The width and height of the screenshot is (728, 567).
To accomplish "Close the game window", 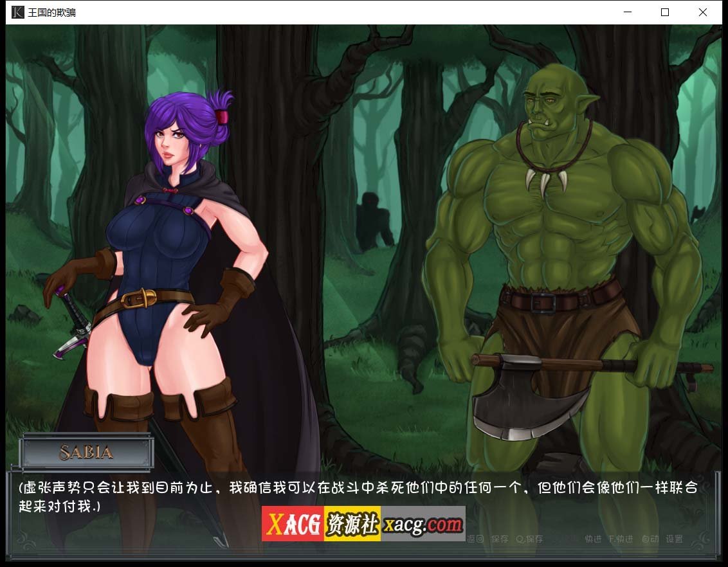I will click(703, 12).
